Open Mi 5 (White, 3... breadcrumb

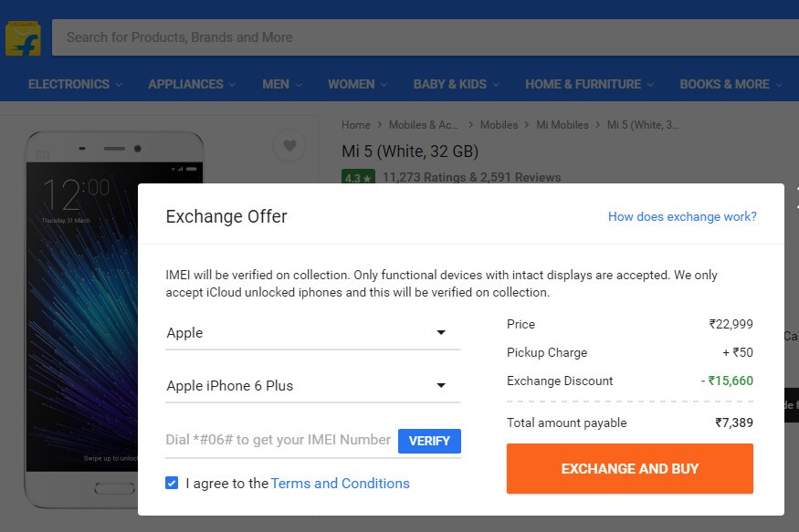pos(643,125)
